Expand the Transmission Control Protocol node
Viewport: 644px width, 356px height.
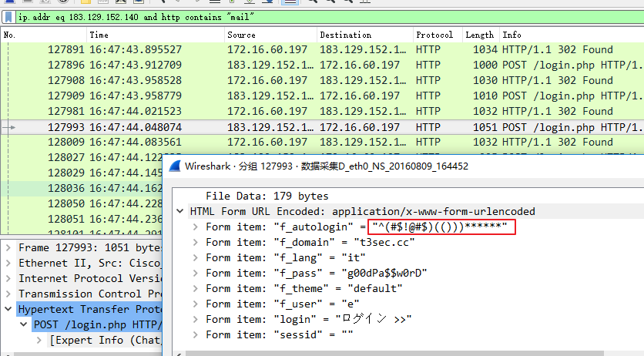(8, 294)
